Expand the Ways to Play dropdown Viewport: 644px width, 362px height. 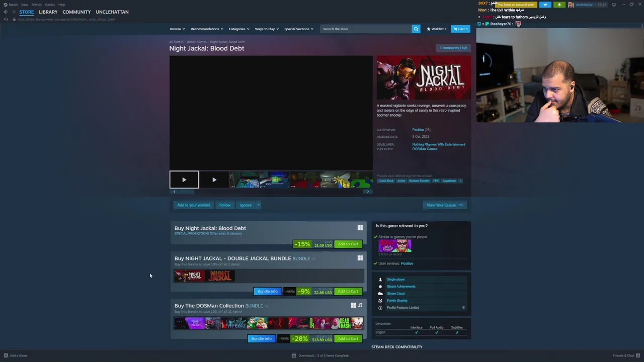[267, 29]
